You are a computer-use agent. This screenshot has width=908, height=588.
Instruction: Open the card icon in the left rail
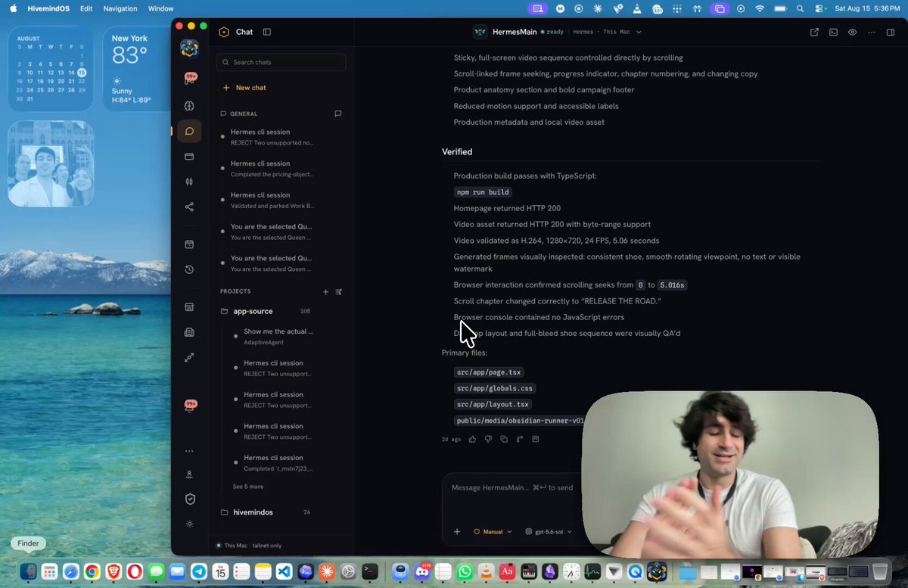pos(189,157)
